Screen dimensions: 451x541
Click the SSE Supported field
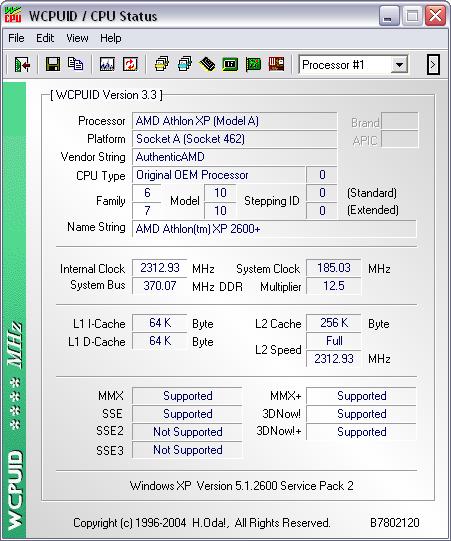187,414
